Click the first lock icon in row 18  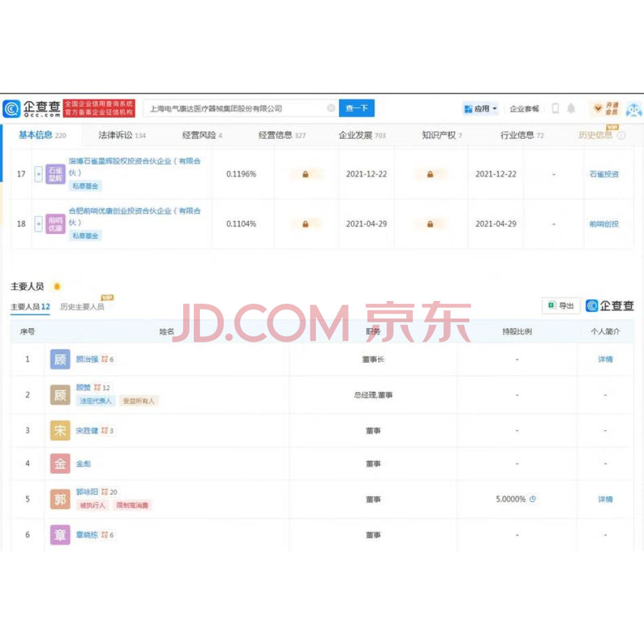[305, 224]
